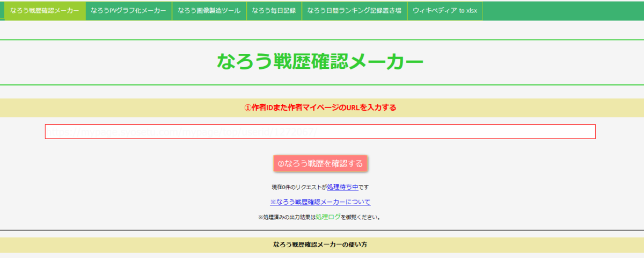Focus the author ID URL input field

point(320,132)
